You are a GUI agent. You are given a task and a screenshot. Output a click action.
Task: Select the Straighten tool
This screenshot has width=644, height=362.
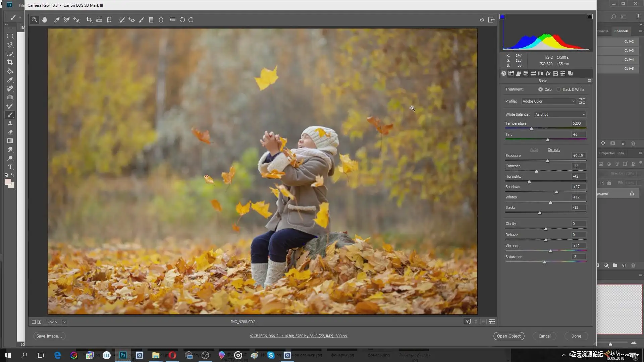(99, 20)
